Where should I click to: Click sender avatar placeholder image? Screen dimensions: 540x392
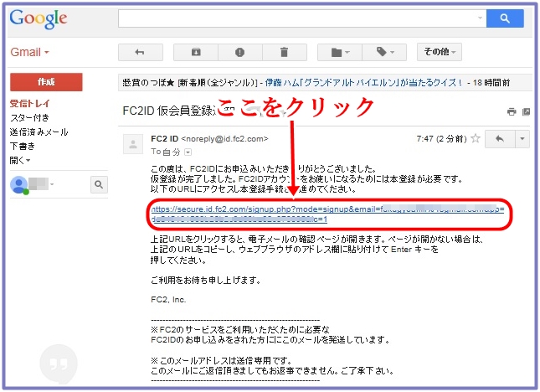click(x=133, y=143)
